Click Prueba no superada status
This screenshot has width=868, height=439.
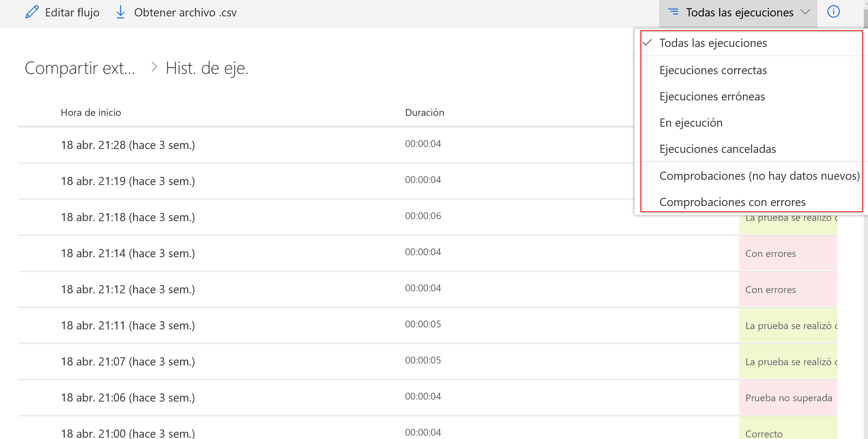click(789, 398)
